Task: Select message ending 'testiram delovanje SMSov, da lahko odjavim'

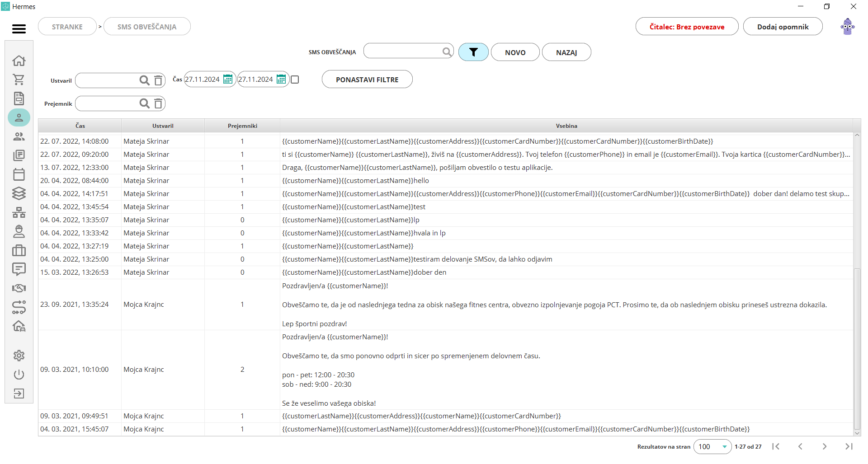Action: [445, 259]
